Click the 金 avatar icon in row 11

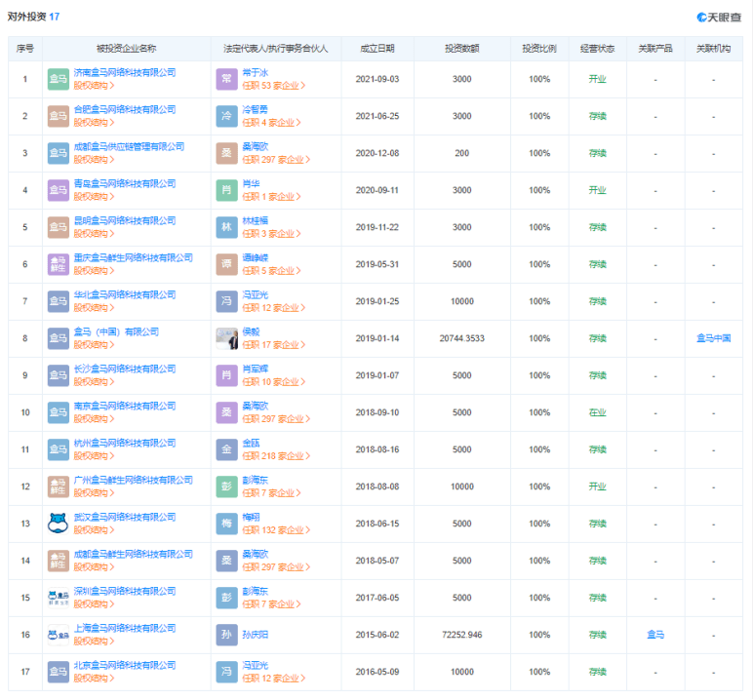(x=226, y=449)
